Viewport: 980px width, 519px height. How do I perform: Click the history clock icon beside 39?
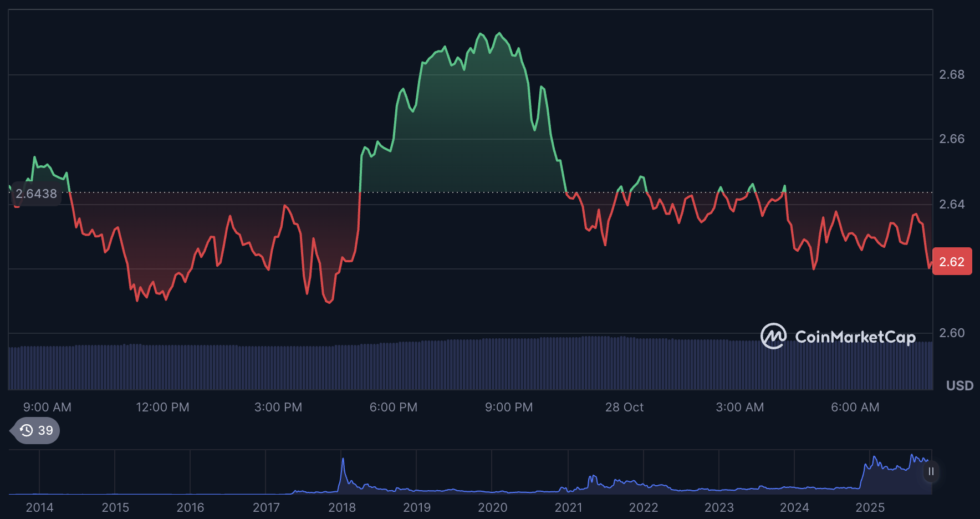pyautogui.click(x=27, y=430)
